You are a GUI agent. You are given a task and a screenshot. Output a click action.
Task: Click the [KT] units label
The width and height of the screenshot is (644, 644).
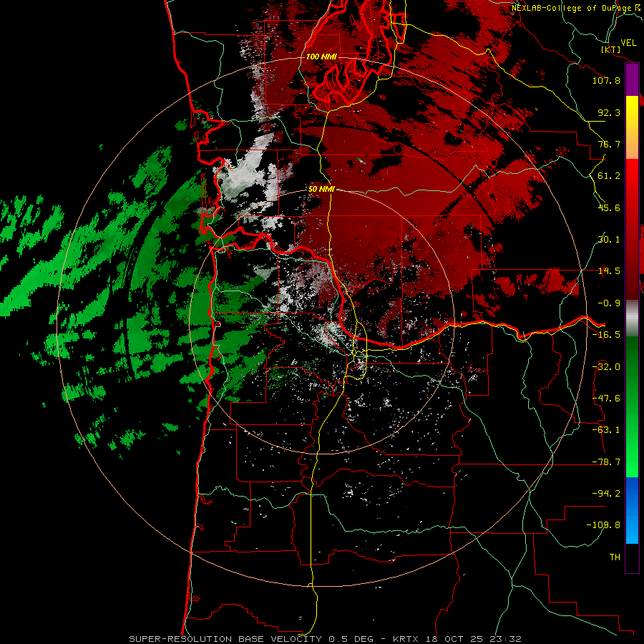(611, 49)
